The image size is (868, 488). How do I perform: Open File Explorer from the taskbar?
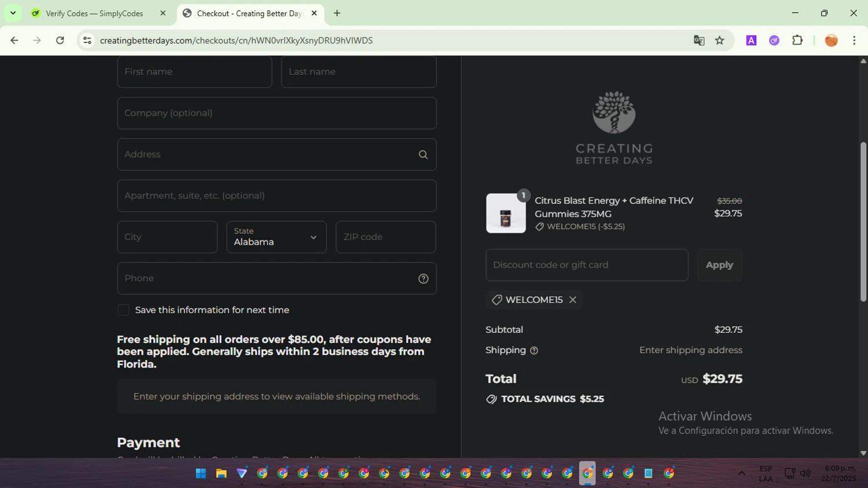[x=221, y=474]
